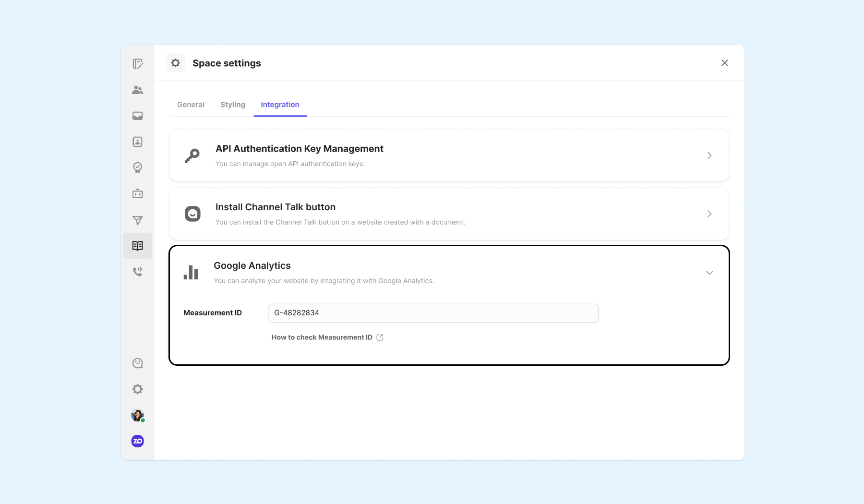Screen dimensions: 864x504
Task: Open the contacts sidebar icon
Action: pyautogui.click(x=138, y=142)
